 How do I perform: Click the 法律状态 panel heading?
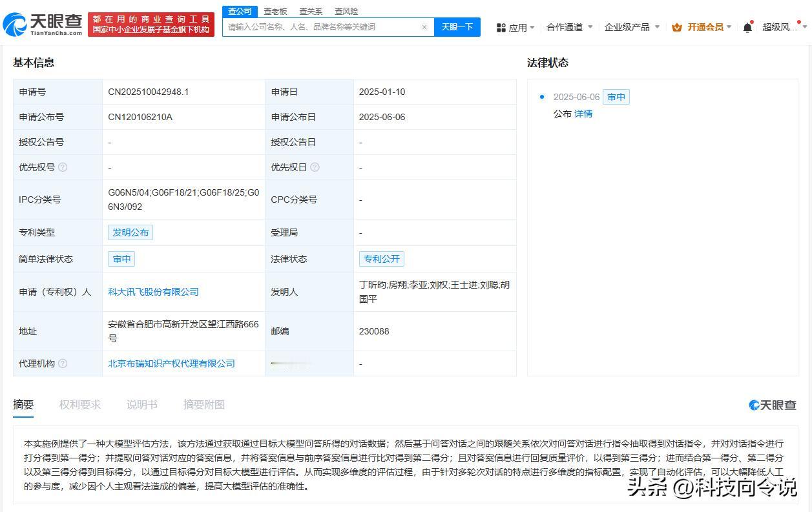pos(548,63)
